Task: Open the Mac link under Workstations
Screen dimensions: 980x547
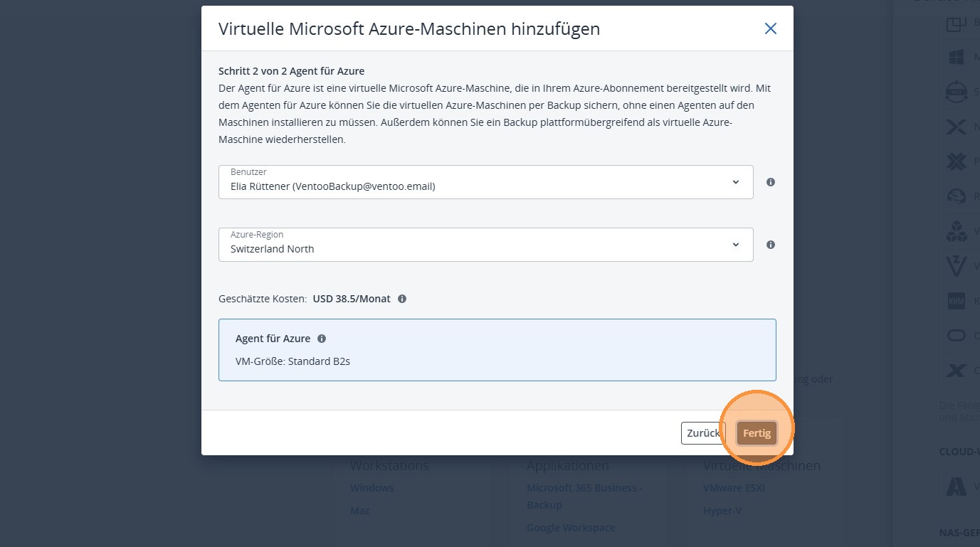Action: (x=360, y=511)
